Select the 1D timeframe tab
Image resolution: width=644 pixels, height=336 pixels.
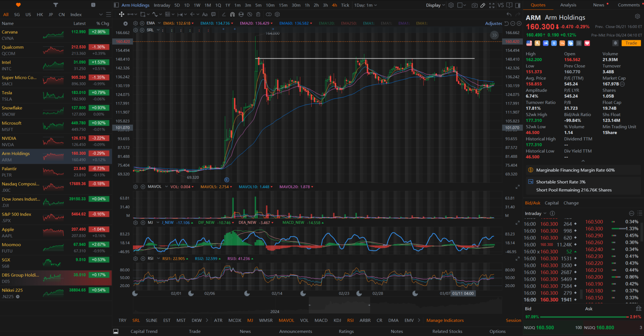pos(187,5)
